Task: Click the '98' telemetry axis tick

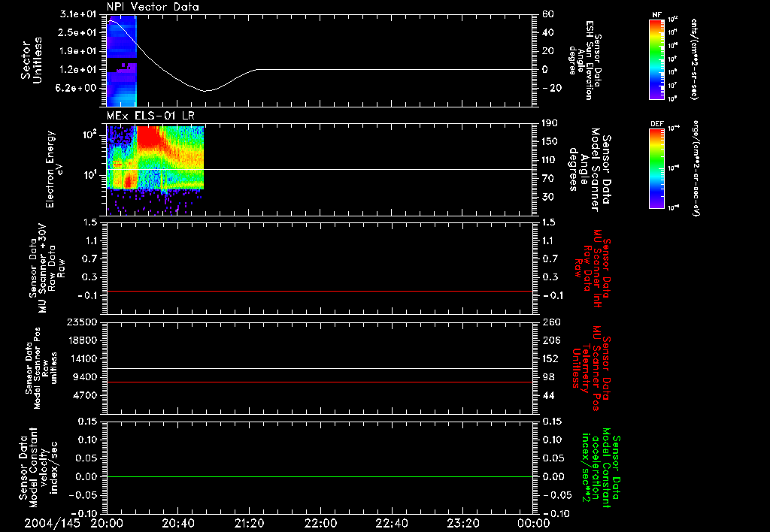Action: click(x=548, y=377)
